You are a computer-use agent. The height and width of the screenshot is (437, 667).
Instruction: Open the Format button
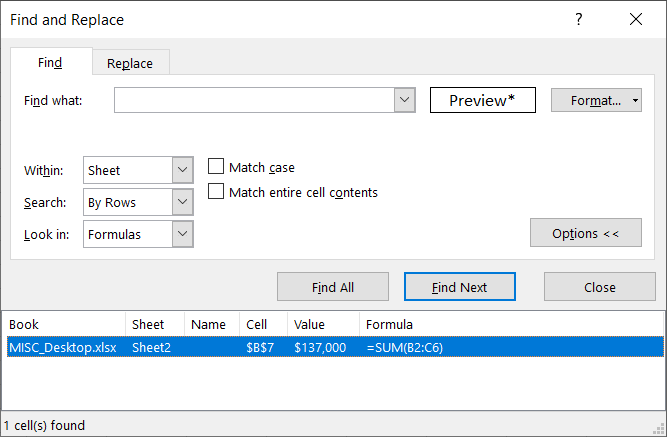[590, 100]
